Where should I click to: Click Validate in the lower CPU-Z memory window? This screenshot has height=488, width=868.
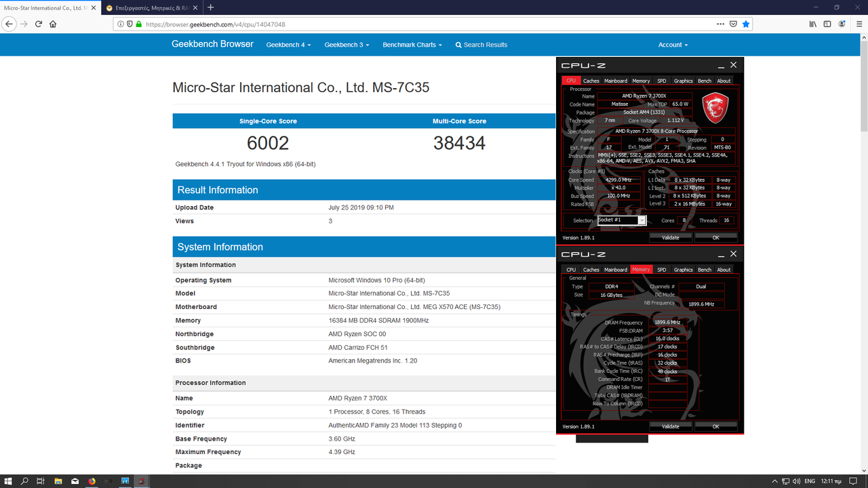[671, 426]
